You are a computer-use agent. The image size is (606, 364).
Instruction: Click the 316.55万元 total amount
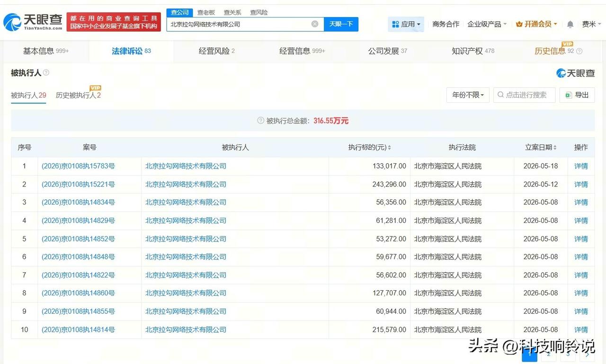click(331, 121)
